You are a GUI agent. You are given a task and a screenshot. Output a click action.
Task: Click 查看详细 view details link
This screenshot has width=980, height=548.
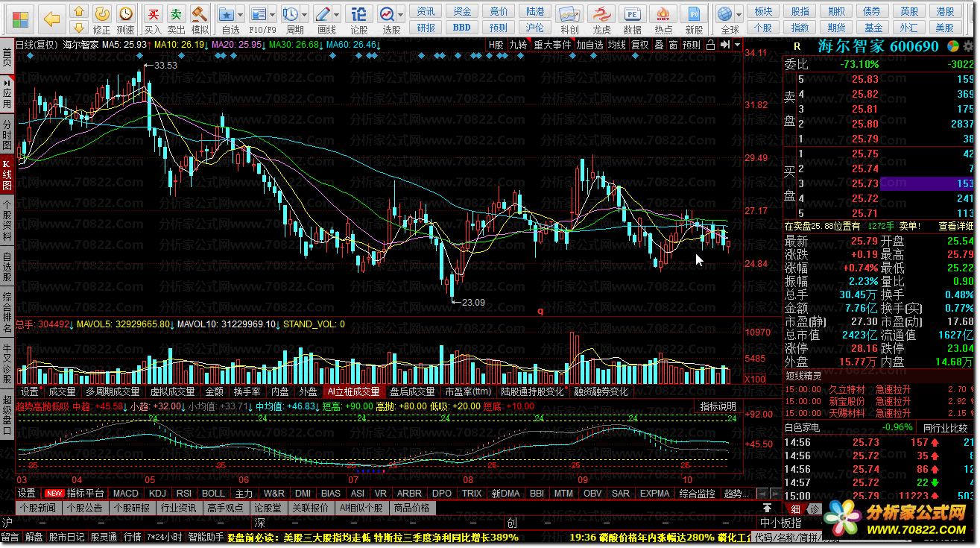coord(956,226)
